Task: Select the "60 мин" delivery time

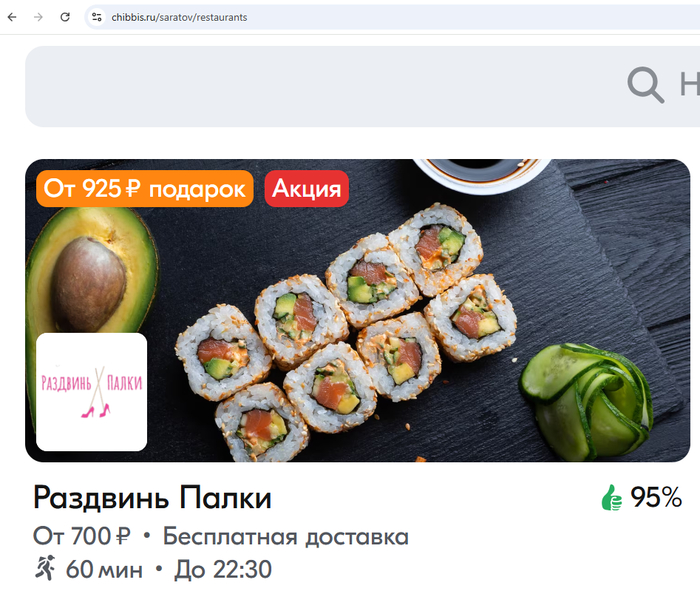Action: pos(104,569)
